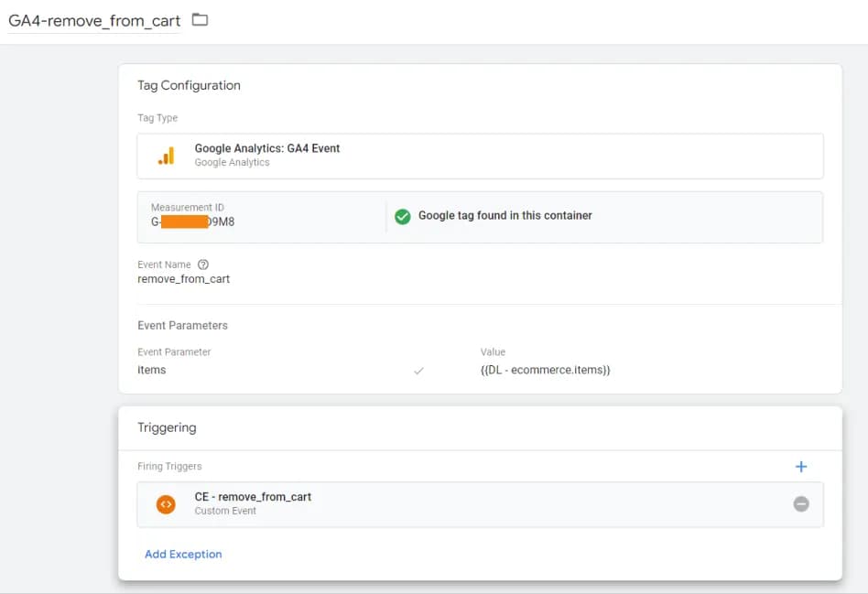This screenshot has width=868, height=594.
Task: Click the Tag Type label
Action: pos(157,118)
